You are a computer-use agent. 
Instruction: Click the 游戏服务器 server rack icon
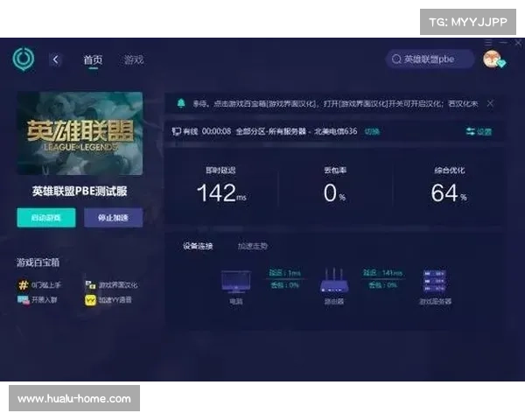(435, 281)
